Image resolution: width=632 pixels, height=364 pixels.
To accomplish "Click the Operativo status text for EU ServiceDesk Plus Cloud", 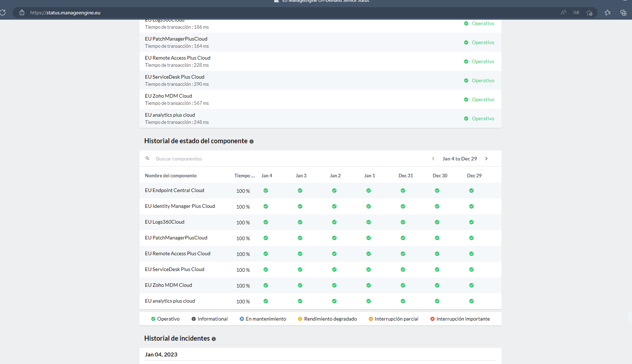I will coord(483,80).
